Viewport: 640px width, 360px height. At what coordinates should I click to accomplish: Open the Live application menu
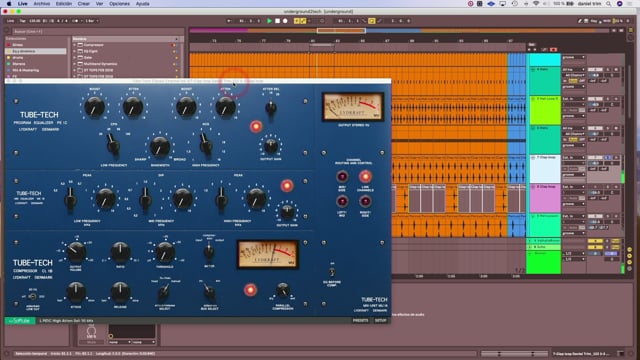pyautogui.click(x=23, y=4)
